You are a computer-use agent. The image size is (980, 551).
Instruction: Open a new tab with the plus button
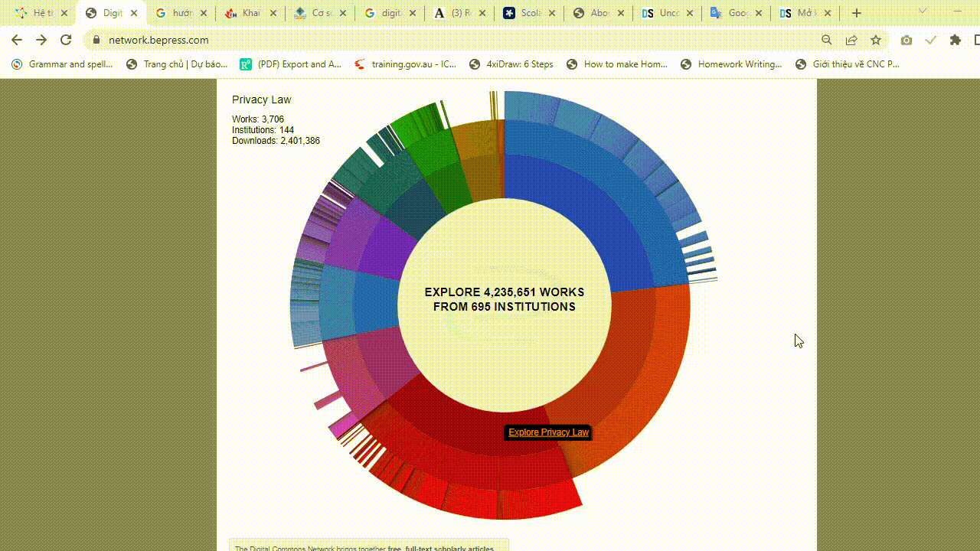857,13
